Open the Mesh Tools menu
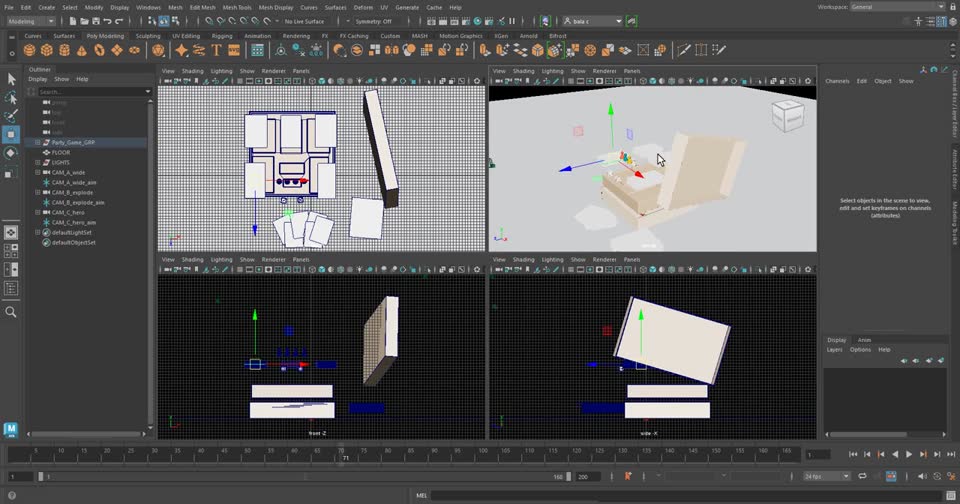 [237, 7]
